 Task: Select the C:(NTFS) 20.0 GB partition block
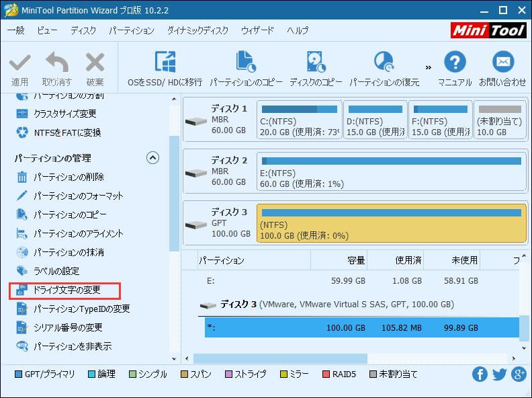300,120
